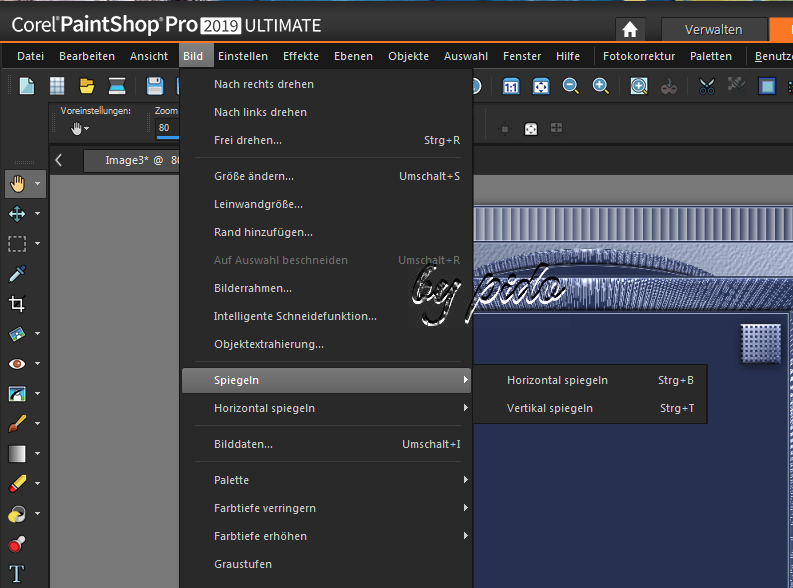Select the Crop tool

(x=17, y=304)
